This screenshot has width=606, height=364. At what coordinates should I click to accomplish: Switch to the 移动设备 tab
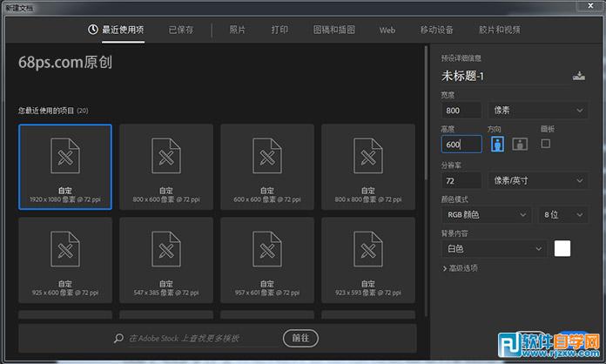pos(437,30)
